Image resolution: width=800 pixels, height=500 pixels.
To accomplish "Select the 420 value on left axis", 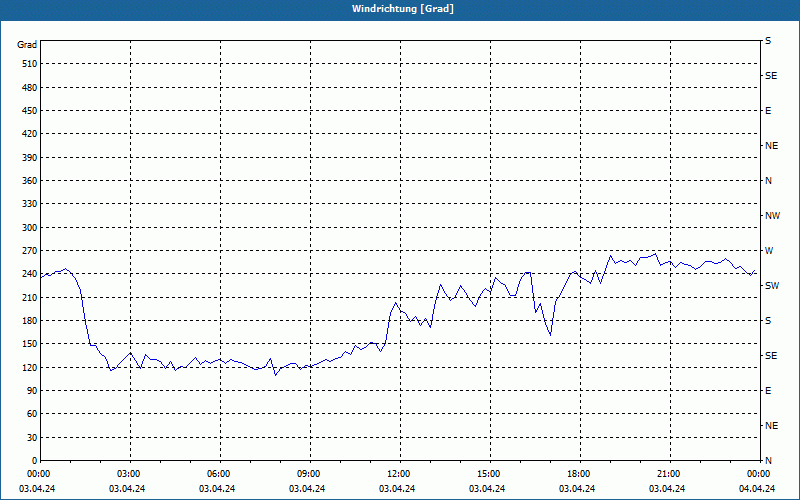I will pyautogui.click(x=30, y=134).
